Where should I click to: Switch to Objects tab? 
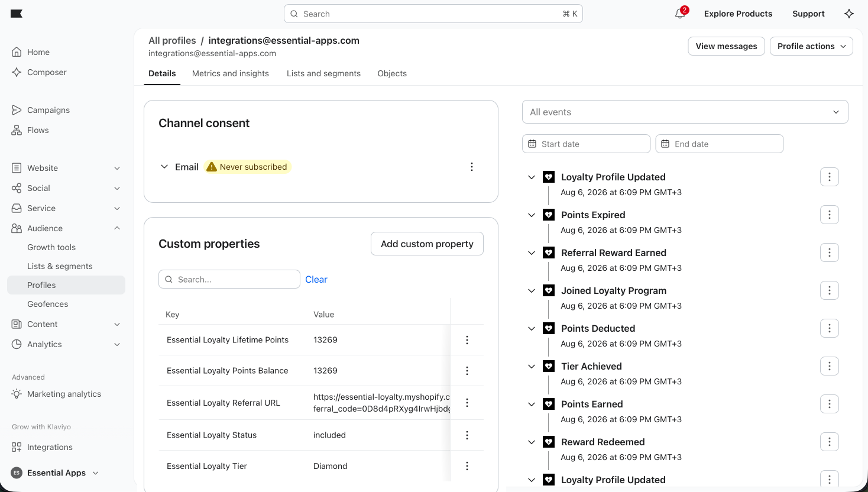(392, 73)
